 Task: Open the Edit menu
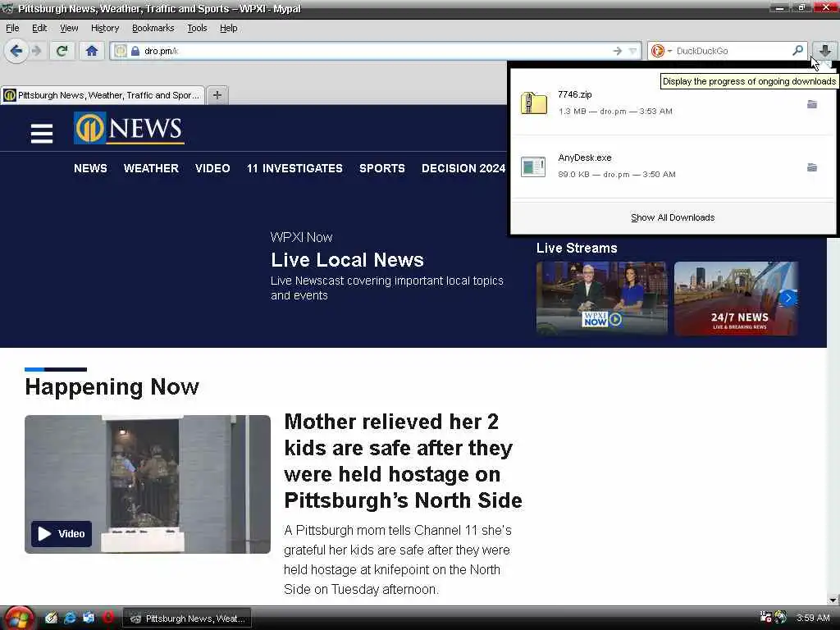[x=39, y=28]
